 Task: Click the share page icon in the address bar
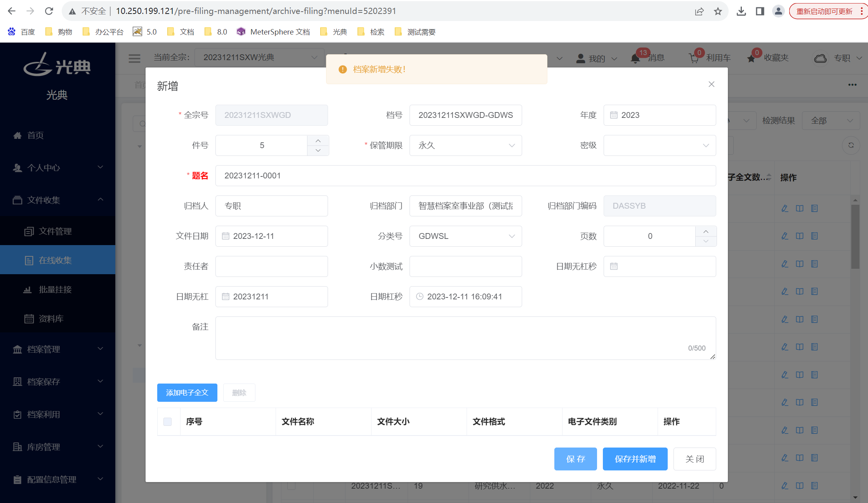pos(699,11)
